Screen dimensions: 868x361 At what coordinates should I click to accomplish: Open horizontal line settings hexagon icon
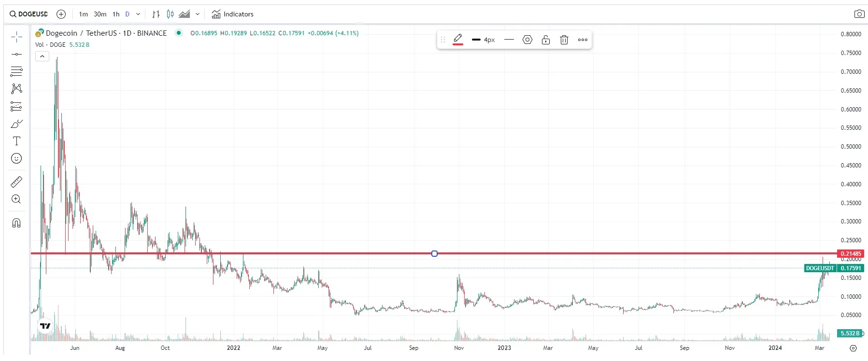[x=527, y=40]
